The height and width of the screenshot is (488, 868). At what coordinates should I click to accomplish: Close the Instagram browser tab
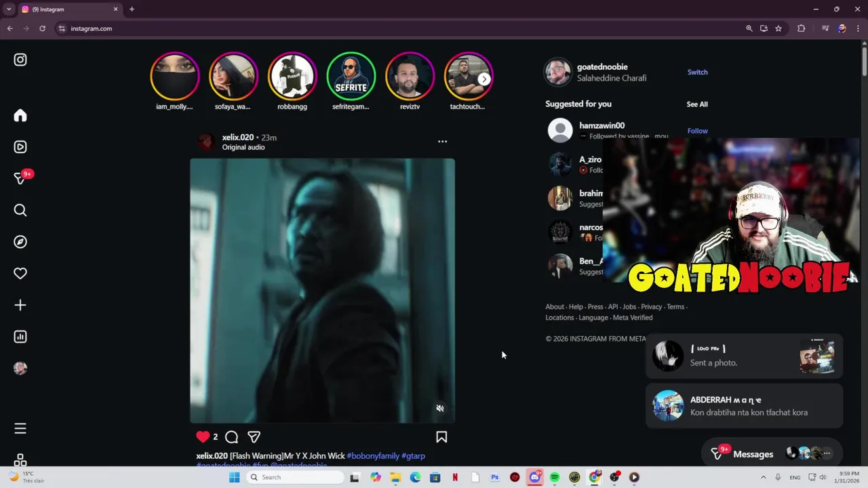click(x=115, y=9)
